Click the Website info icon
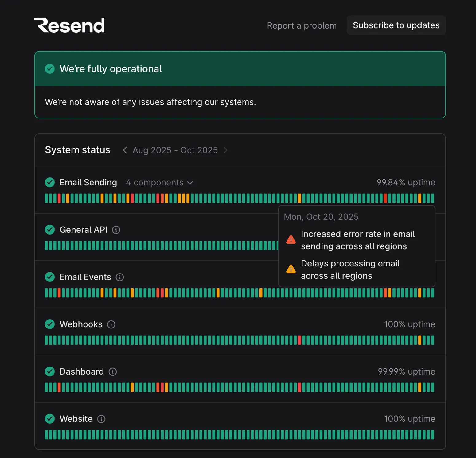This screenshot has height=458, width=476. [x=101, y=419]
